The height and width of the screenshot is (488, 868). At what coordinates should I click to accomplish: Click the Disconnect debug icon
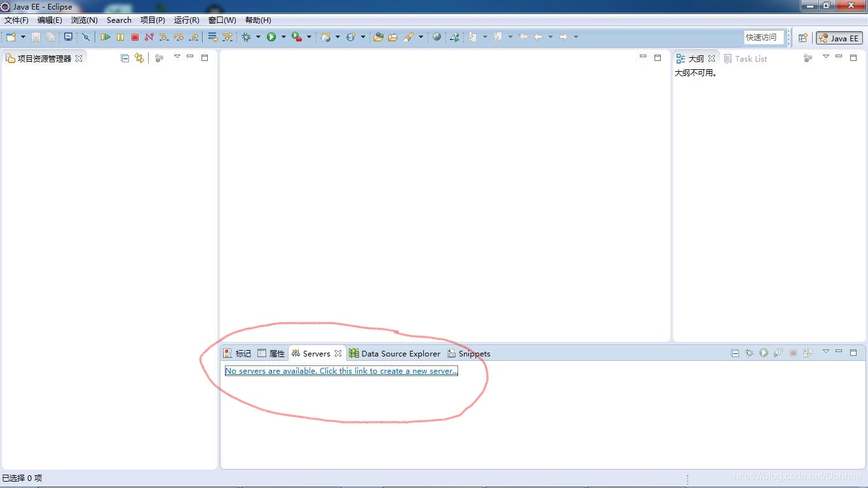tap(149, 37)
